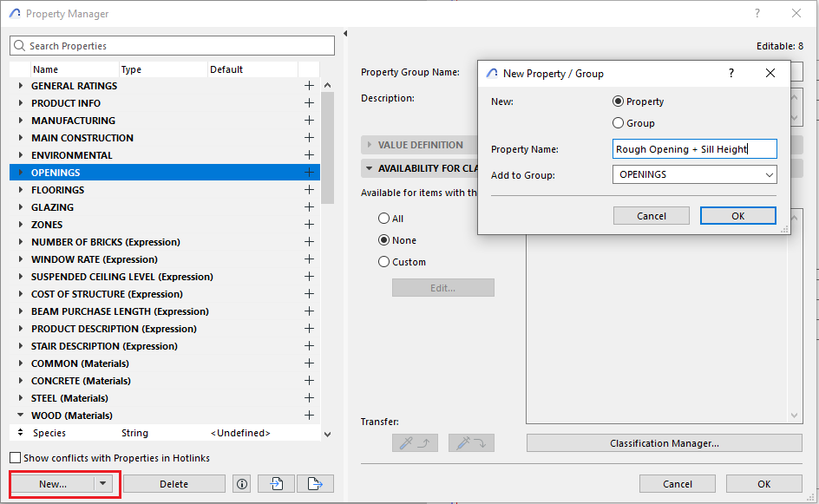
Task: Click the Default column header
Action: coord(252,69)
